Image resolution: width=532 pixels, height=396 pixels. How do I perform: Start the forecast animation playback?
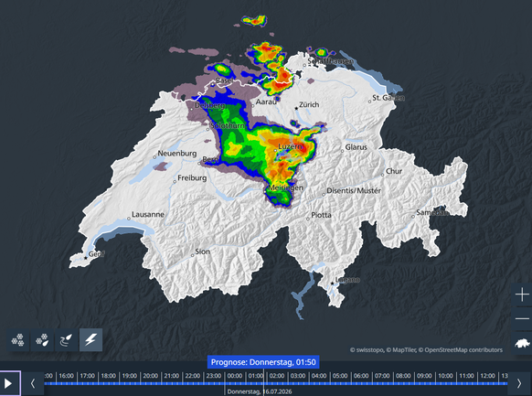9,383
